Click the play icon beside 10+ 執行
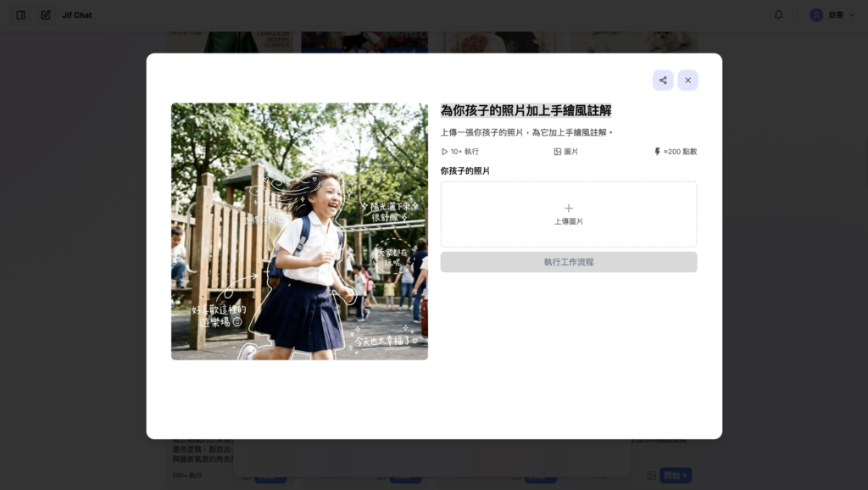This screenshot has width=868, height=490. (444, 152)
